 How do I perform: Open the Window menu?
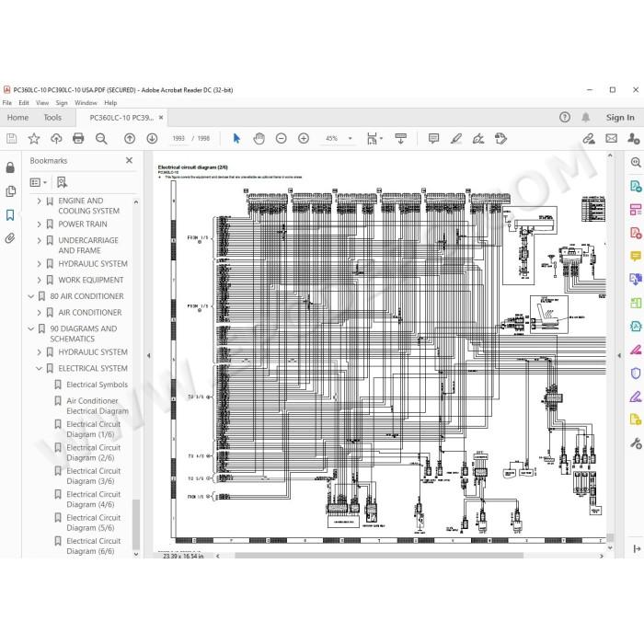click(86, 103)
